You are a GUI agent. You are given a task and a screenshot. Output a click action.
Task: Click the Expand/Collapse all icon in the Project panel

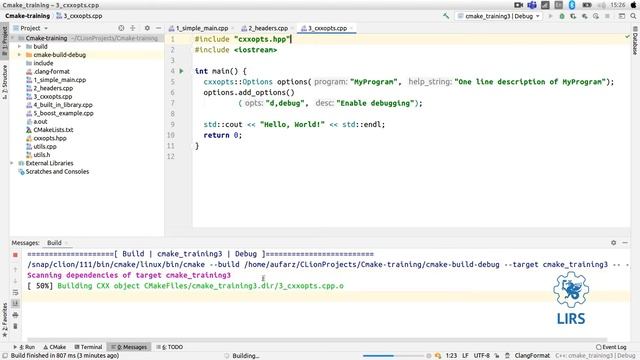click(x=133, y=28)
